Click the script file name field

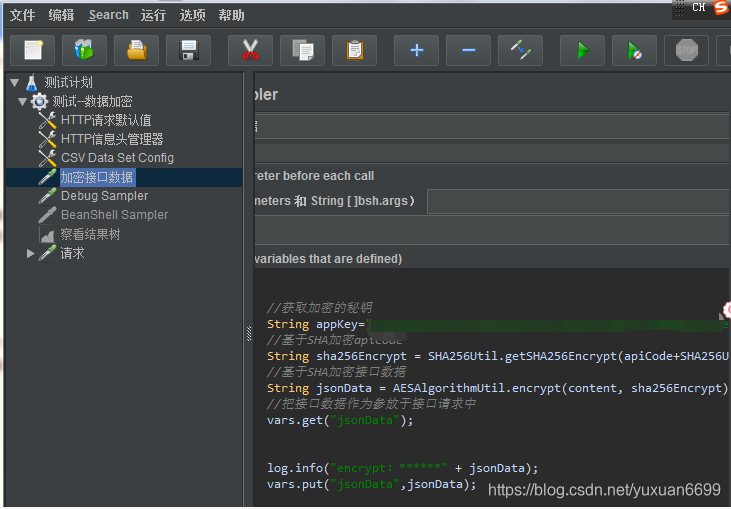[x=492, y=232]
